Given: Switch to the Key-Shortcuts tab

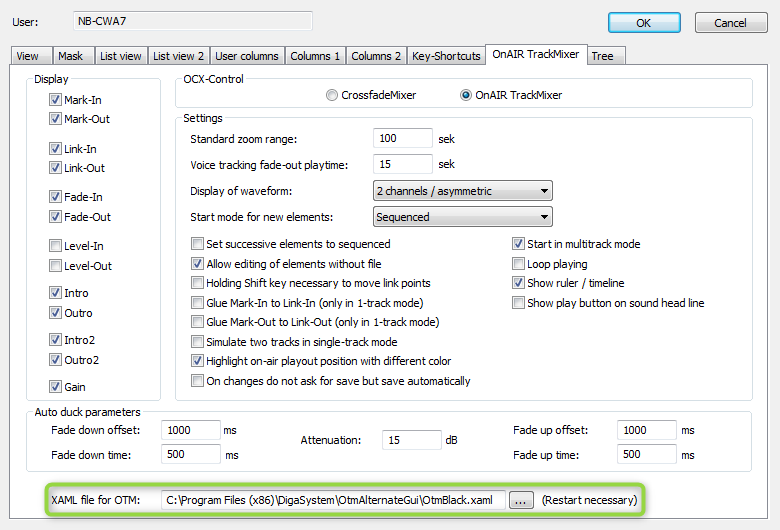Looking at the screenshot, I should [445, 56].
